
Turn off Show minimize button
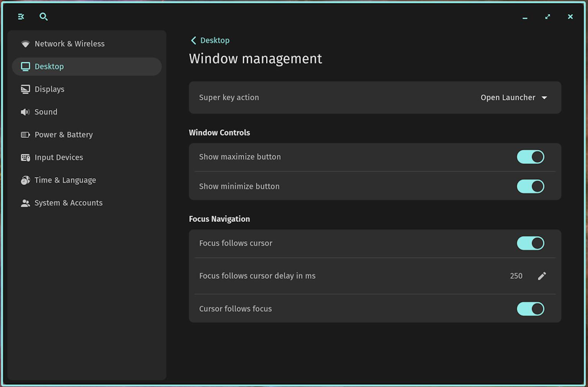pyautogui.click(x=530, y=186)
